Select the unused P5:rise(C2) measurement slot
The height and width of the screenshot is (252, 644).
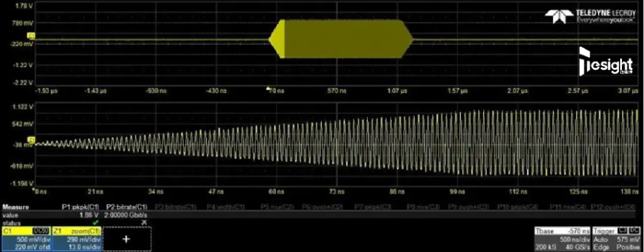277,207
